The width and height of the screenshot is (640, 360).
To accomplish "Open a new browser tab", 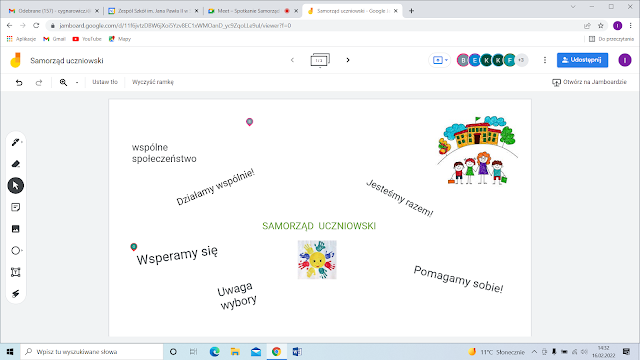I will tap(411, 11).
